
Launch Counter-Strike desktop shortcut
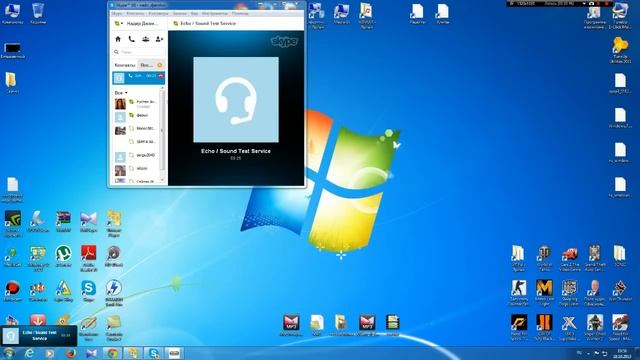click(519, 293)
